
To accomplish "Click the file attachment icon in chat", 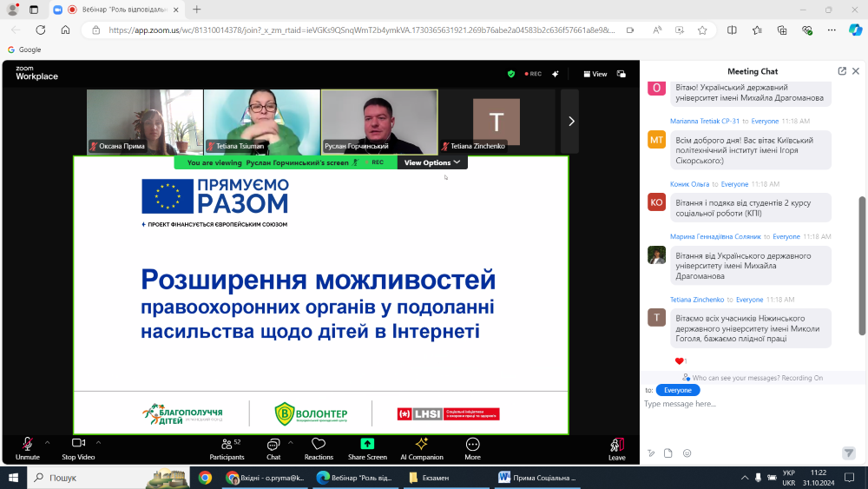I will pyautogui.click(x=668, y=453).
